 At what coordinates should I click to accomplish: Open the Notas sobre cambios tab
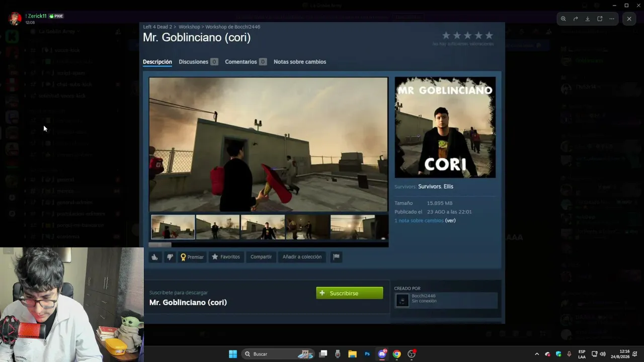pos(300,62)
